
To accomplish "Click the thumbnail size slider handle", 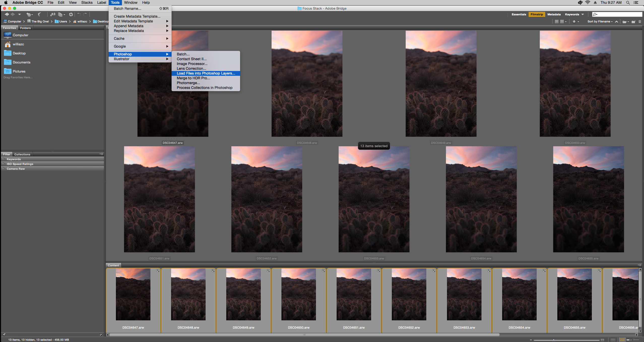I will (x=554, y=340).
